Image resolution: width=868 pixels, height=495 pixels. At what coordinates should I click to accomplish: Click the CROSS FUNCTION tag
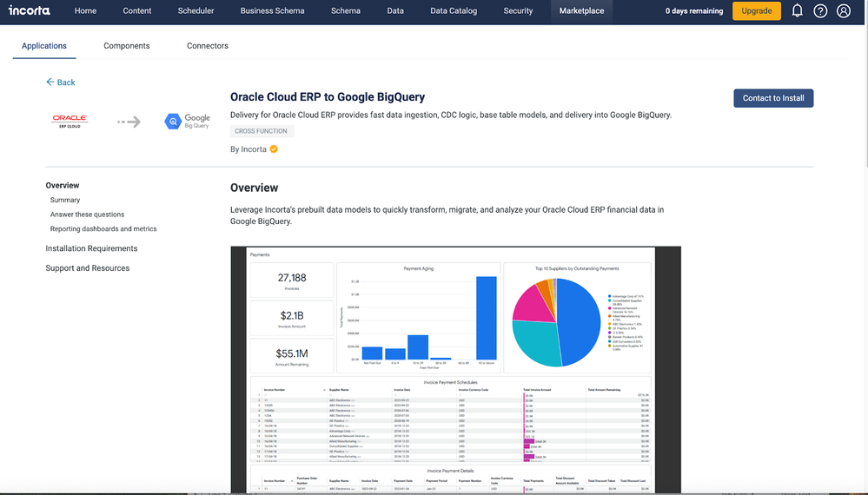click(262, 131)
